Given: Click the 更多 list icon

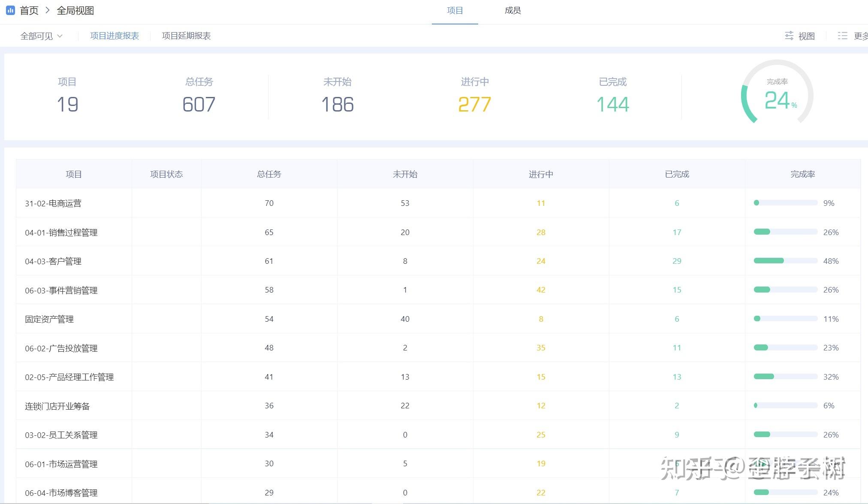Looking at the screenshot, I should 842,36.
